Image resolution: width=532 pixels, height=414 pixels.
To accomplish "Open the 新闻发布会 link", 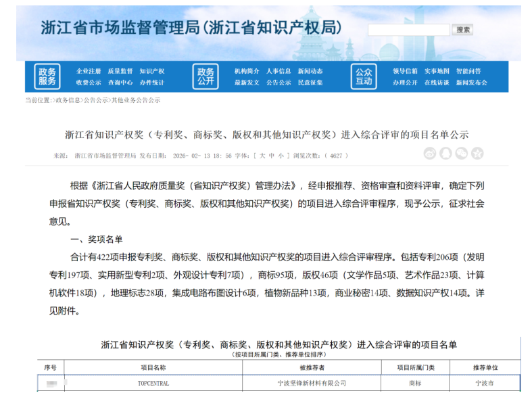I will tap(471, 83).
